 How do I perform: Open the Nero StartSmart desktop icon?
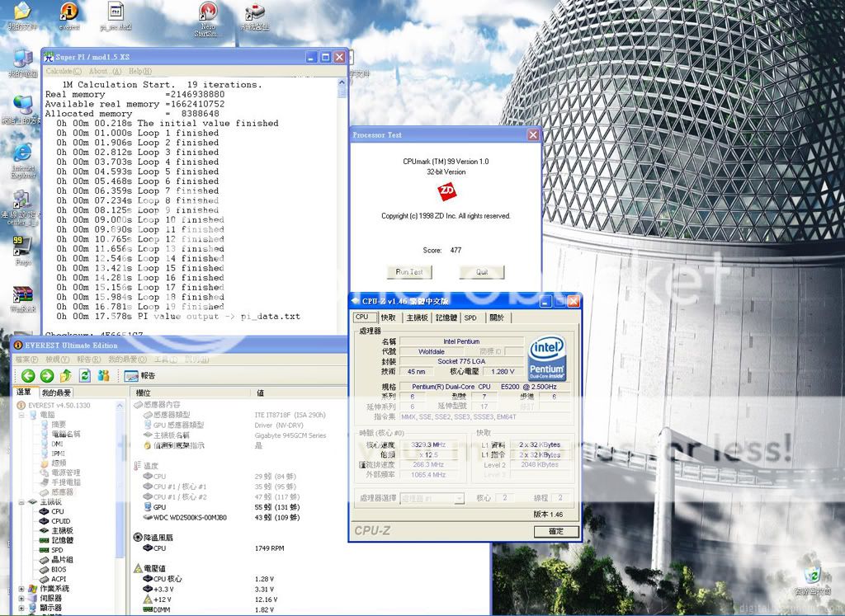(207, 20)
